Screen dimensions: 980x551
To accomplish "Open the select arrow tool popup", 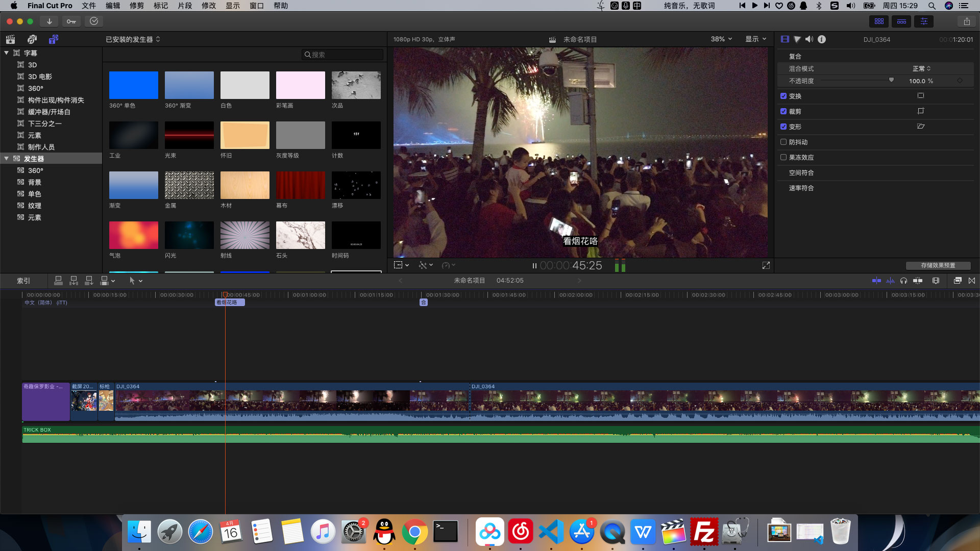I will point(136,281).
